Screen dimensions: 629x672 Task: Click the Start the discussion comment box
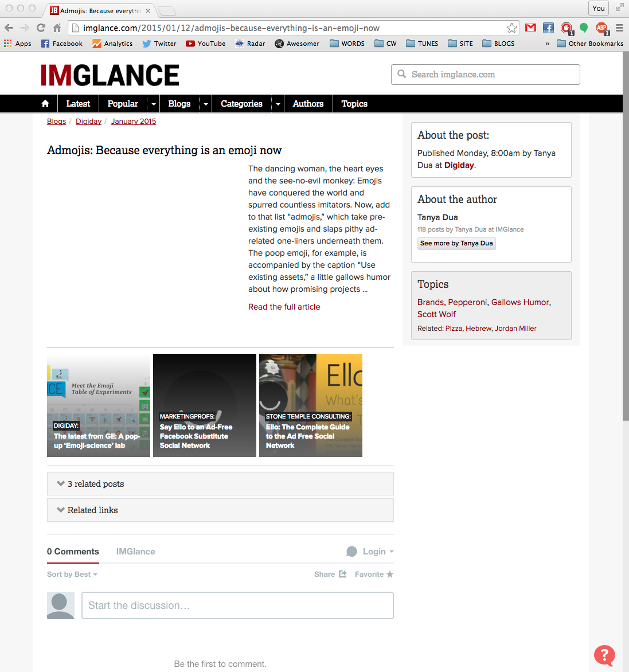pyautogui.click(x=237, y=605)
